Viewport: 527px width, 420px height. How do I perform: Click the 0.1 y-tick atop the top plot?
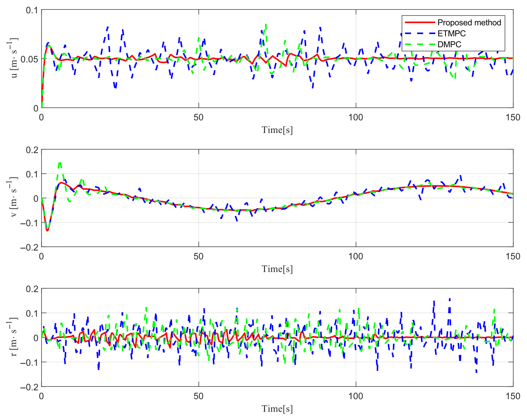click(x=32, y=10)
